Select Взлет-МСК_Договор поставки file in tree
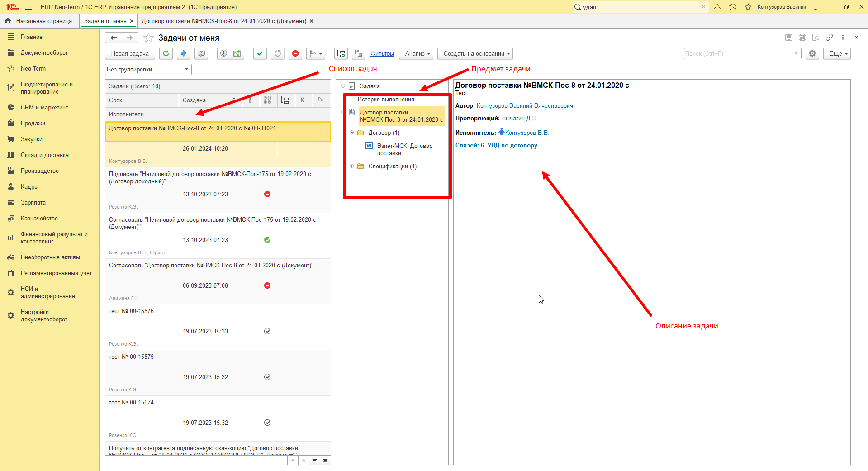 click(405, 149)
